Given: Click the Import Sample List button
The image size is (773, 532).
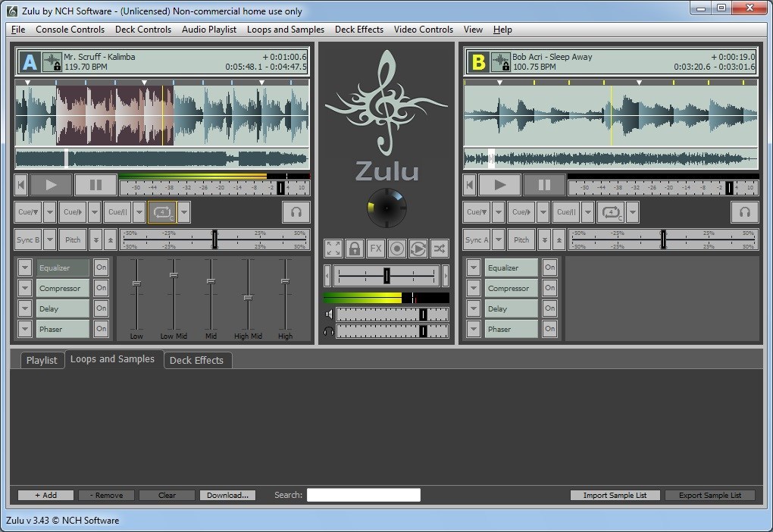Looking at the screenshot, I should coord(615,495).
